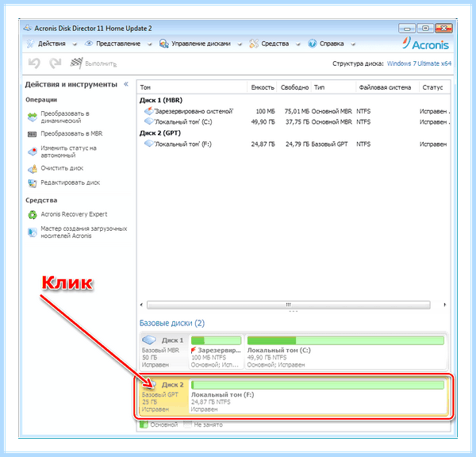Screen dimensions: 476x457
Task: Open the Представление menu
Action: click(x=118, y=44)
